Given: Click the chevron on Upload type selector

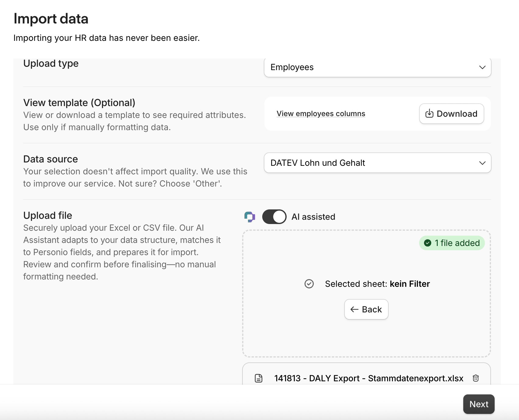Looking at the screenshot, I should pos(482,67).
